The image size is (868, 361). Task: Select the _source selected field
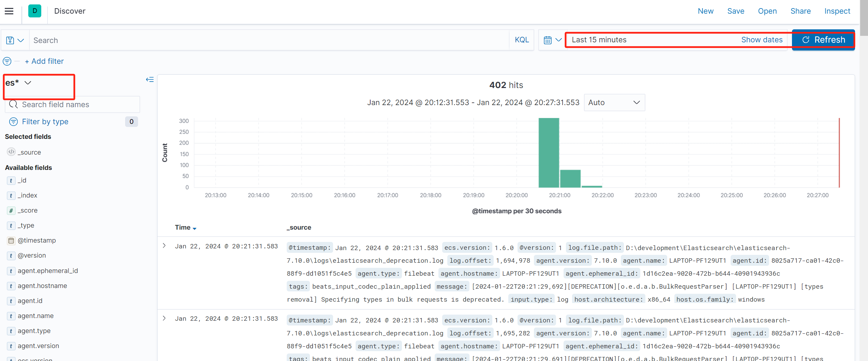pos(29,152)
